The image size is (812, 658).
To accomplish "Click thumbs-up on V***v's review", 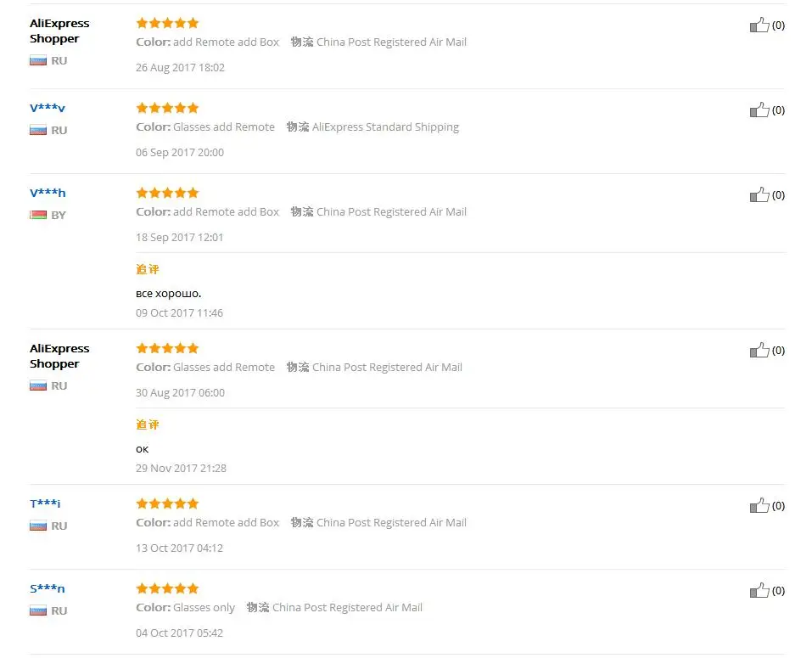I will tap(759, 110).
